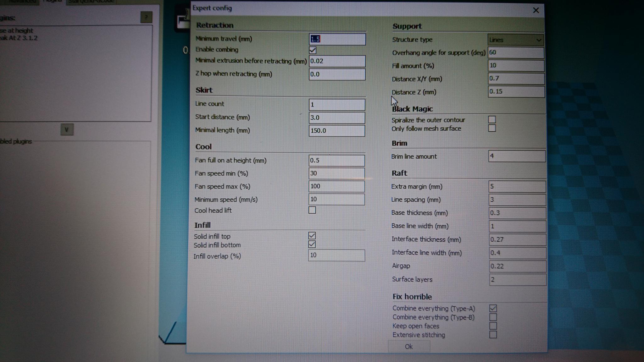
Task: Select Tweak At Z 3.1.2 plugin
Action: (x=19, y=38)
